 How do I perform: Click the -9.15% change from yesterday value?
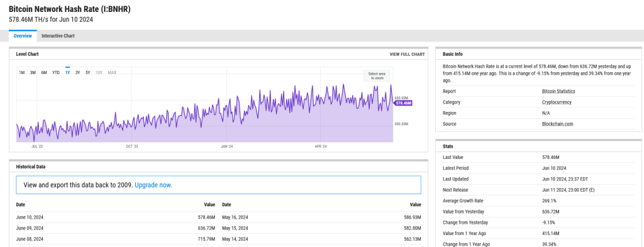point(548,222)
